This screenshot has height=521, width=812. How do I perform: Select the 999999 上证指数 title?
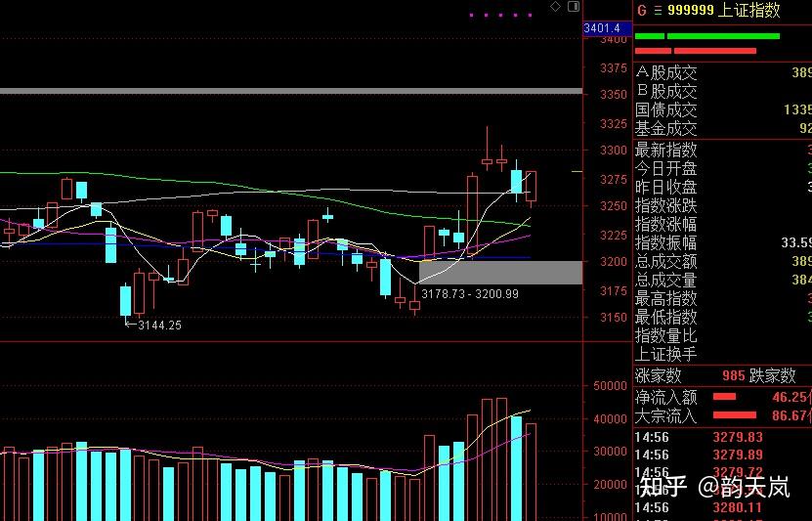tap(723, 10)
